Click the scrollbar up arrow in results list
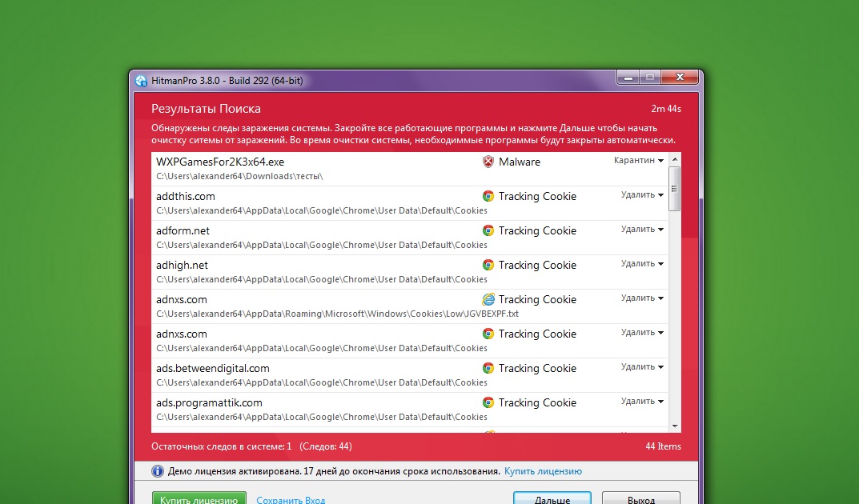Viewport: 859px width, 504px height. [x=675, y=159]
